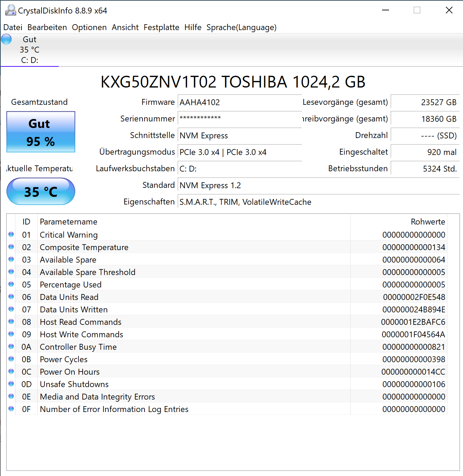Click the blue dot beside Percentage Used
This screenshot has width=463, height=476.
[x=11, y=284]
